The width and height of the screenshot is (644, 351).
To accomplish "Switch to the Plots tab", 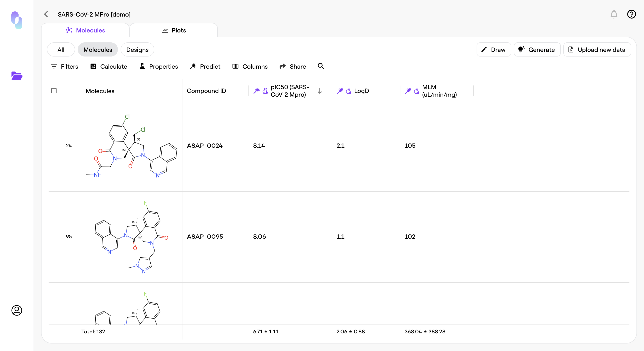I will click(174, 30).
